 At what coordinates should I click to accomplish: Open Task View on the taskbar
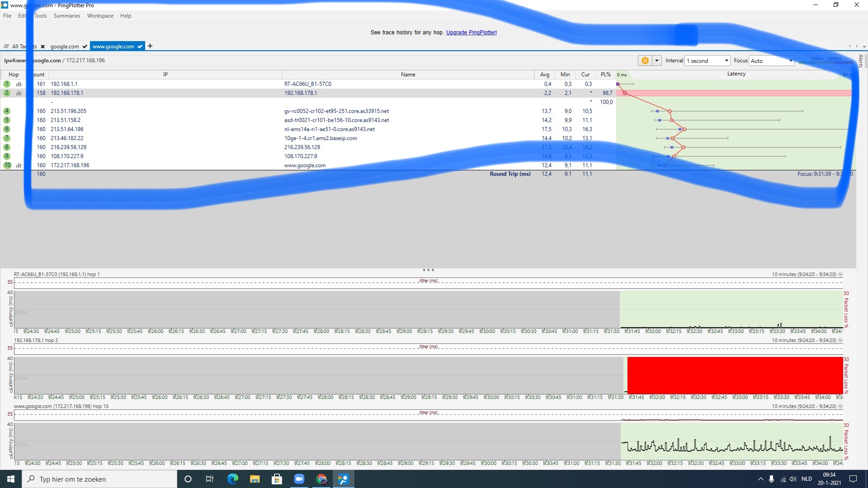click(210, 479)
